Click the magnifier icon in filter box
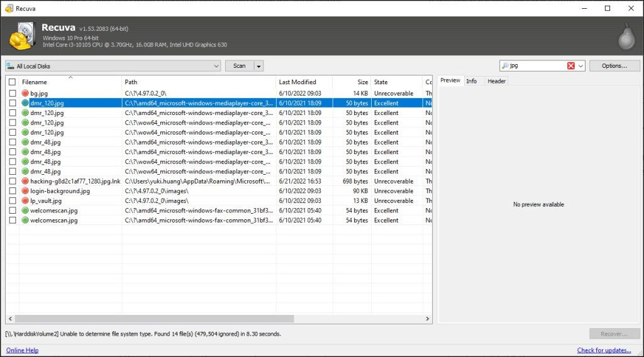The width and height of the screenshot is (644, 357). [505, 65]
